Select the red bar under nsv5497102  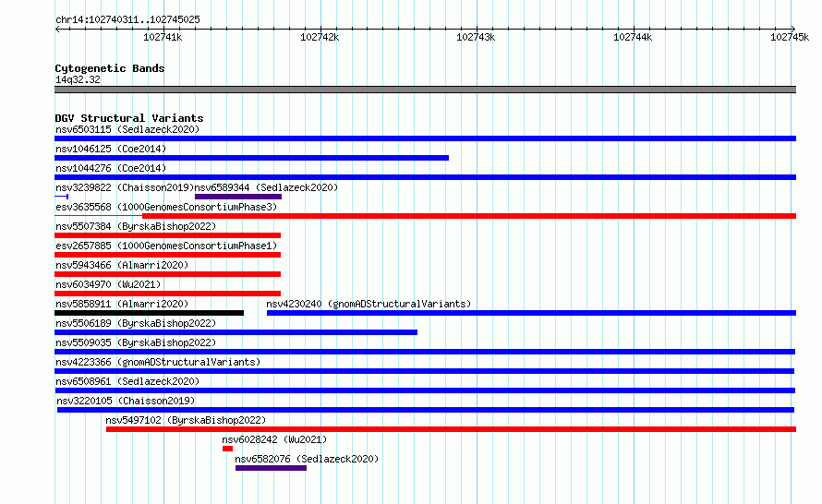coord(451,429)
